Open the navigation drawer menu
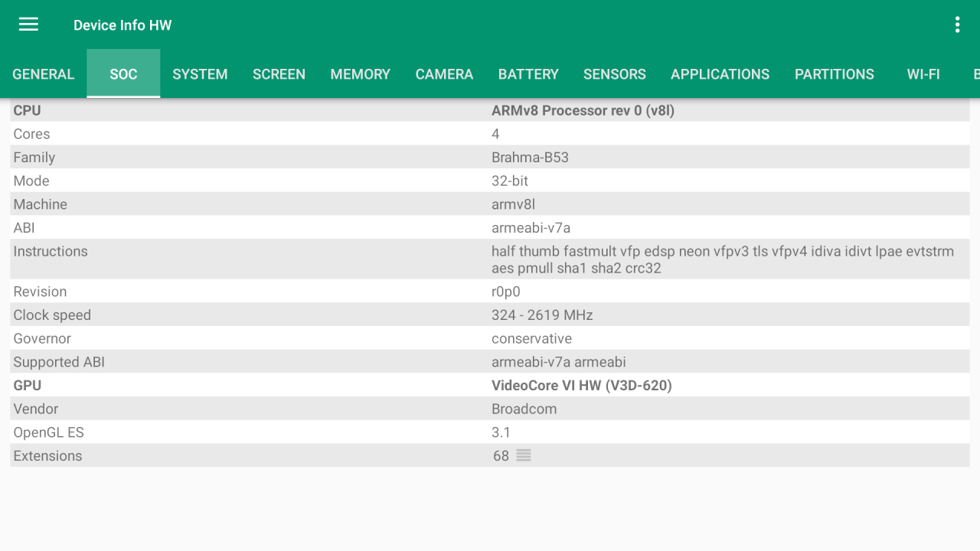Image resolution: width=980 pixels, height=551 pixels. coord(28,24)
